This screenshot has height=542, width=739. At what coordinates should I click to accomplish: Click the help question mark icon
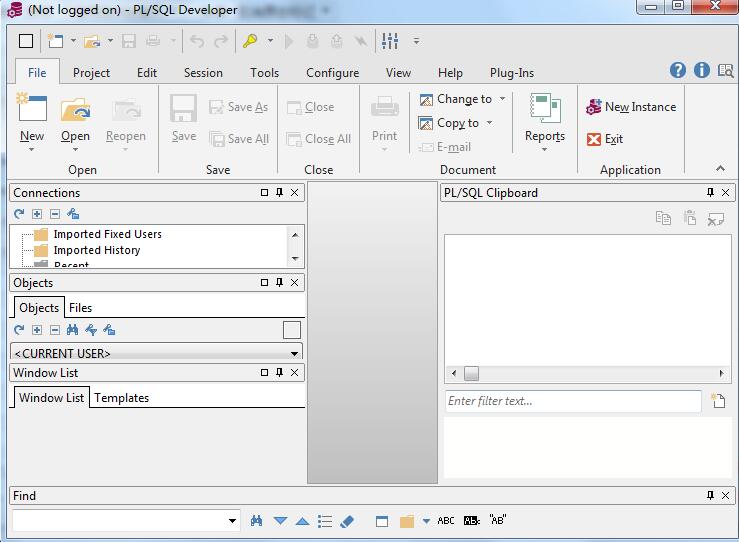click(678, 70)
